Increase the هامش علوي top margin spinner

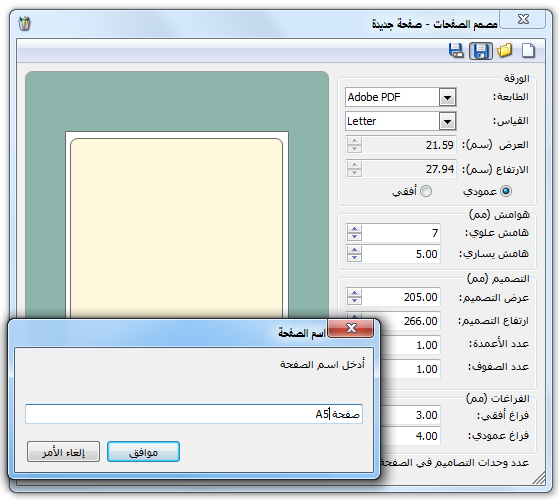point(354,229)
